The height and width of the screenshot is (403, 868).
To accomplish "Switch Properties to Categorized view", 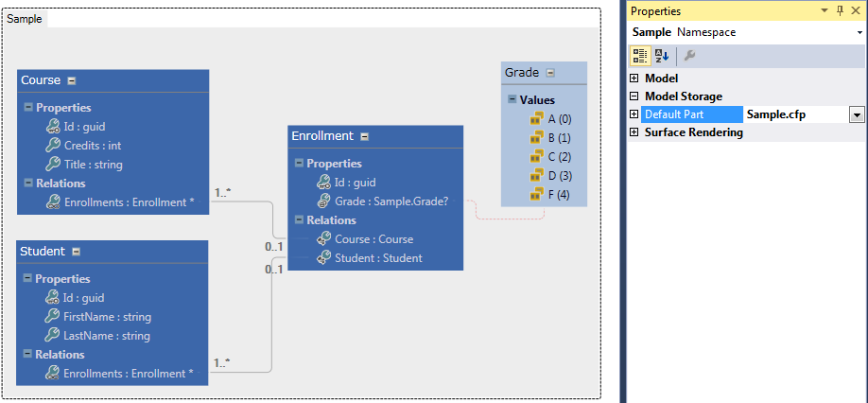I will click(x=640, y=56).
